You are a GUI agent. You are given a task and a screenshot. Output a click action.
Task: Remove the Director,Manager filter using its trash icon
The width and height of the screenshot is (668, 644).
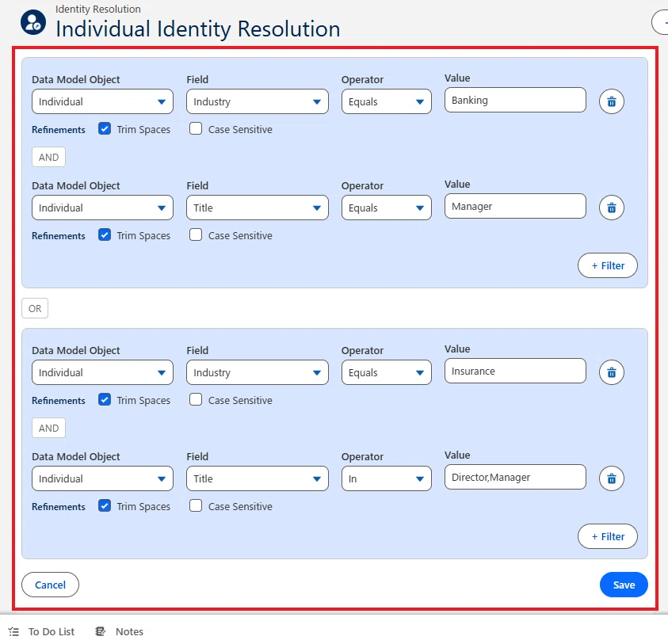click(x=611, y=478)
